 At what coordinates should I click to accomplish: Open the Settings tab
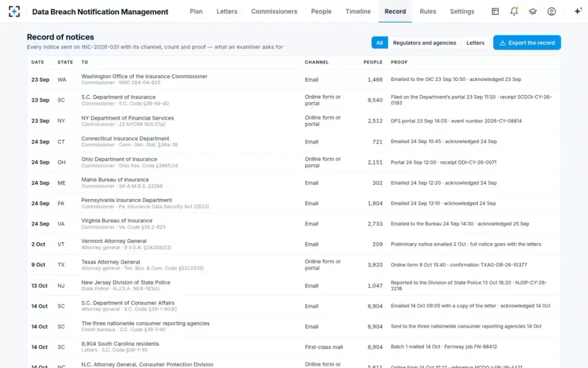462,11
